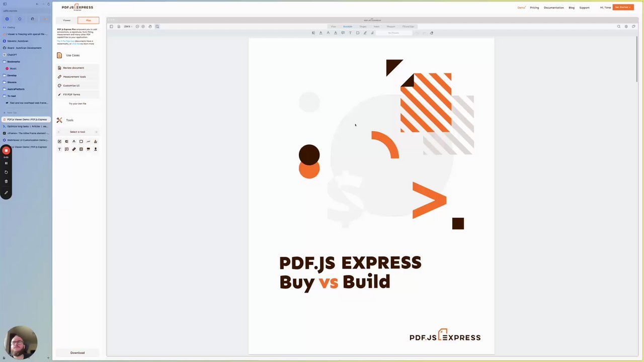
Task: Select the edit annotation tool in Tools grid
Action: (59, 142)
